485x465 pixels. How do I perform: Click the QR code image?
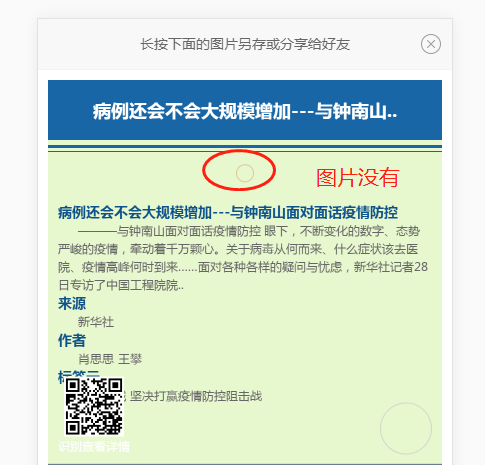point(94,406)
